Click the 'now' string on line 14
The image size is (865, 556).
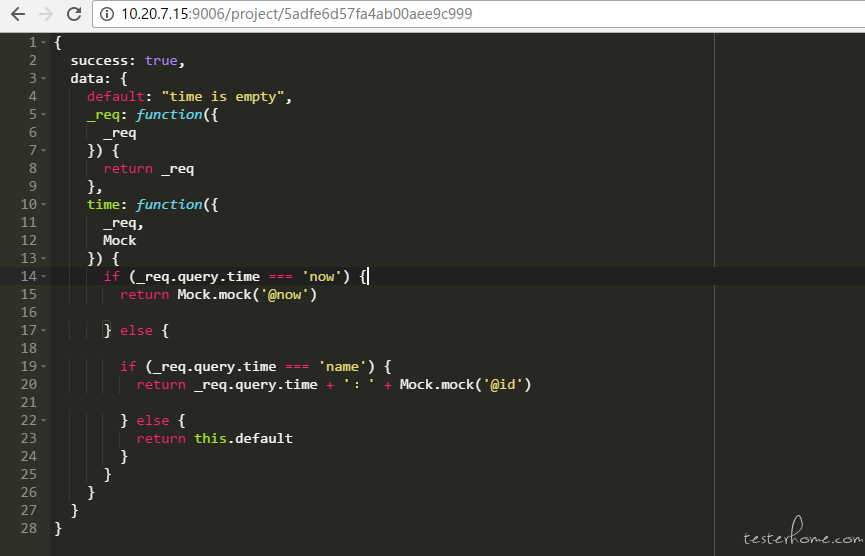click(x=322, y=276)
